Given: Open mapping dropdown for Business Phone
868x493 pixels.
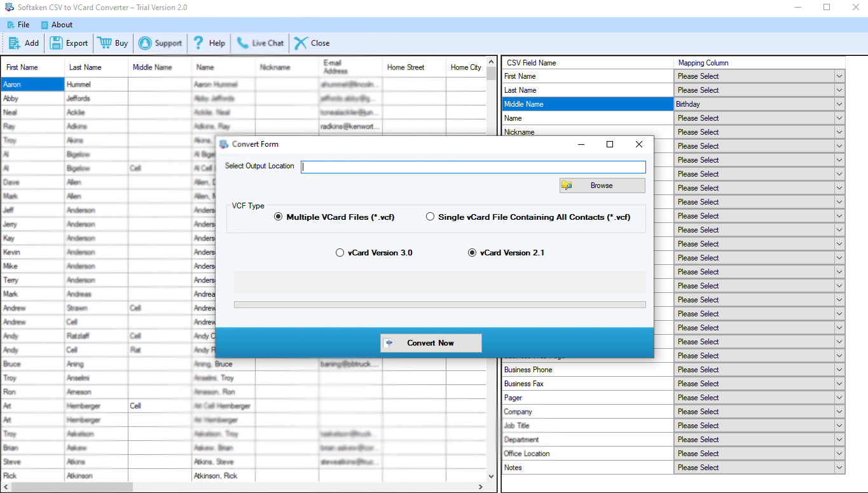Looking at the screenshot, I should [x=839, y=370].
